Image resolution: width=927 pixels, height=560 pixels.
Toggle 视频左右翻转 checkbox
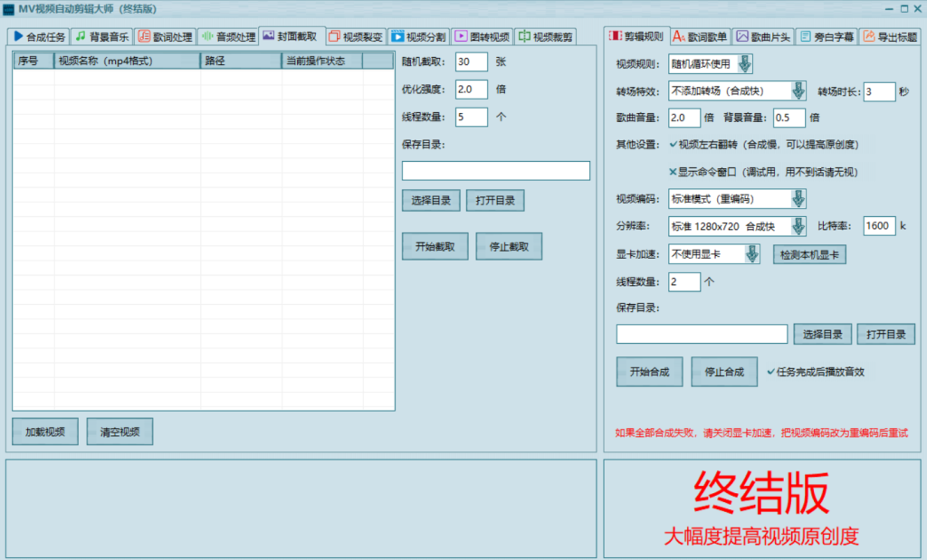coord(673,144)
